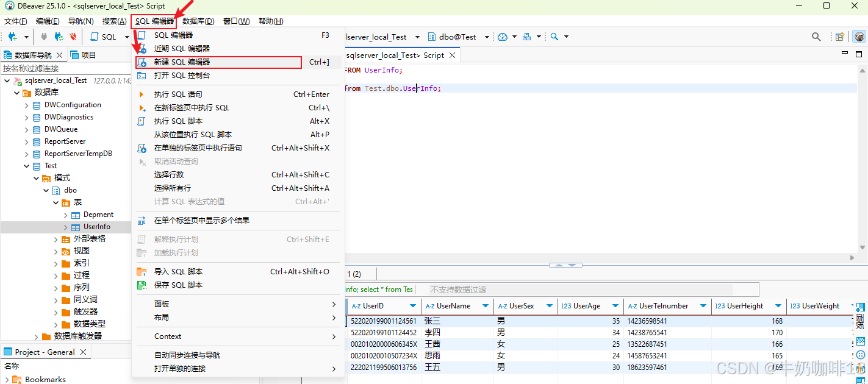Click the UserAge column header
Image resolution: width=868 pixels, height=384 pixels.
[x=590, y=306]
